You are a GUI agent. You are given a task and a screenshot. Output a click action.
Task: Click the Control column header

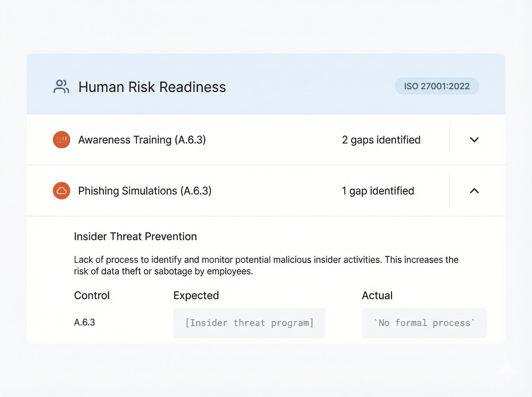tap(92, 295)
